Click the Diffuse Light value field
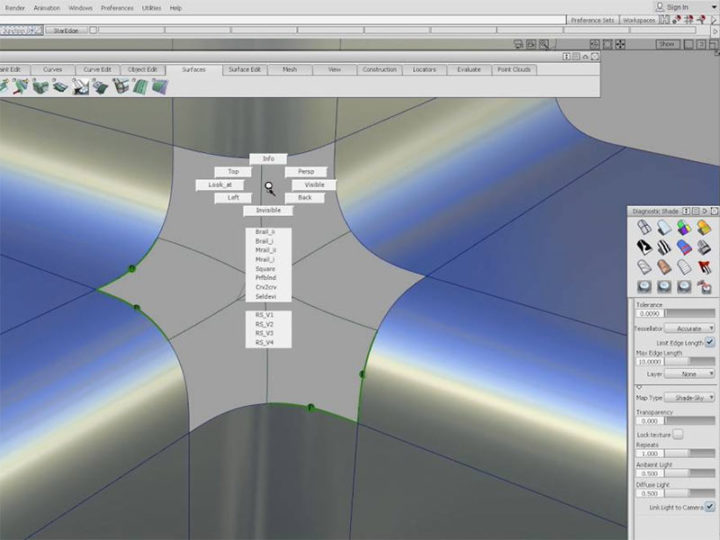This screenshot has height=540, width=720. [x=649, y=493]
